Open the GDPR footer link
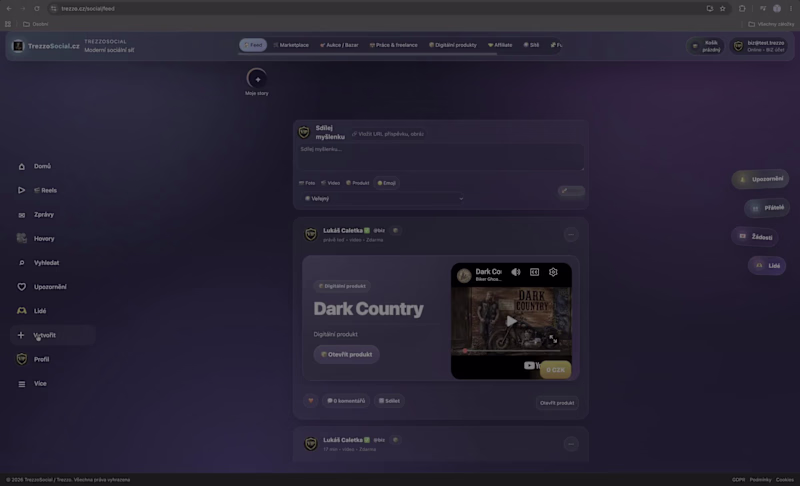800x486 pixels. (x=738, y=480)
